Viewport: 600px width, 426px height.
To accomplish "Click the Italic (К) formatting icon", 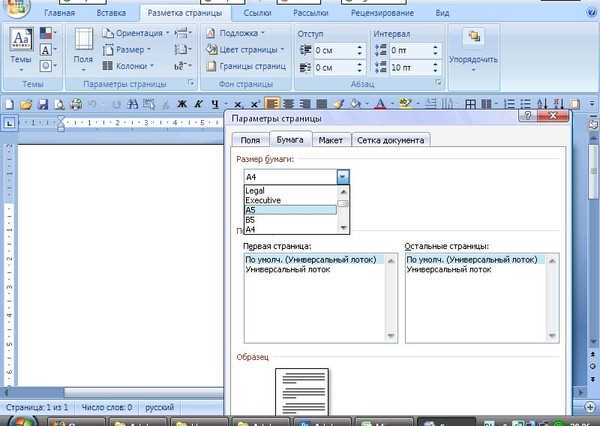I will (x=199, y=104).
